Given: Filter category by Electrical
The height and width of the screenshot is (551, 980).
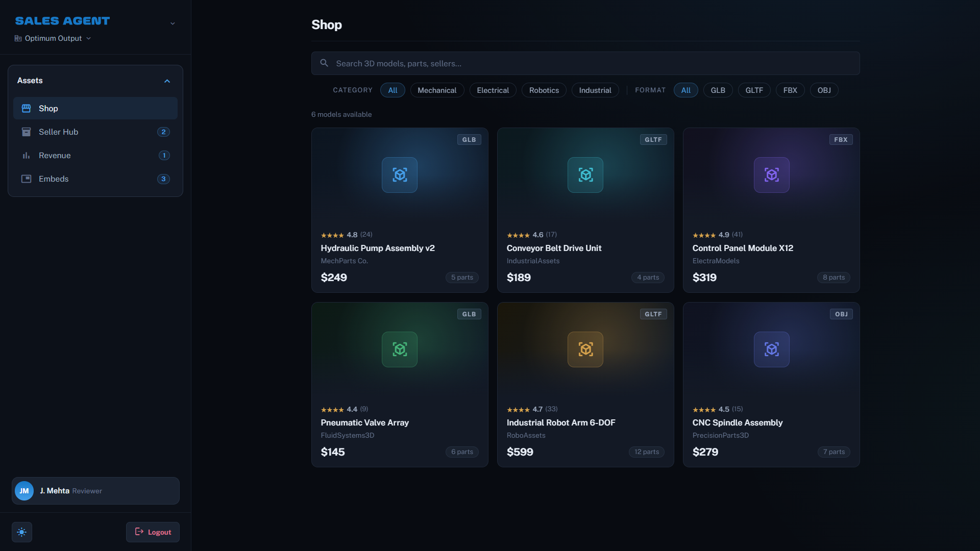Looking at the screenshot, I should pos(493,90).
